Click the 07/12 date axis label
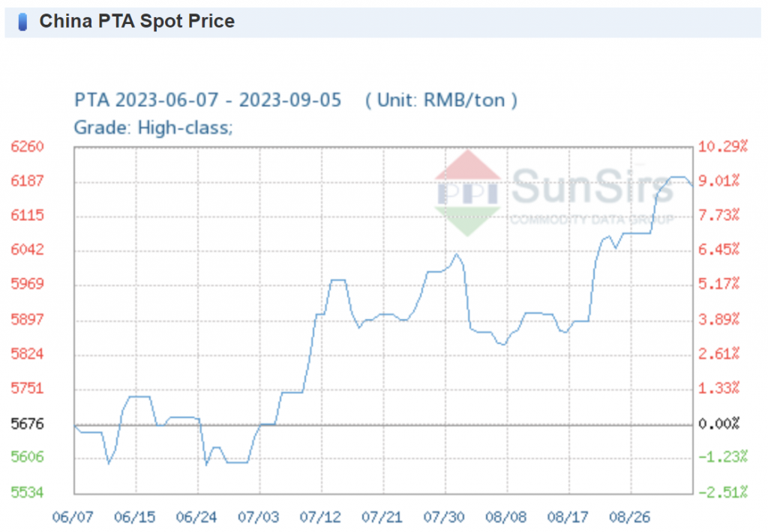The width and height of the screenshot is (768, 532). pos(321,517)
